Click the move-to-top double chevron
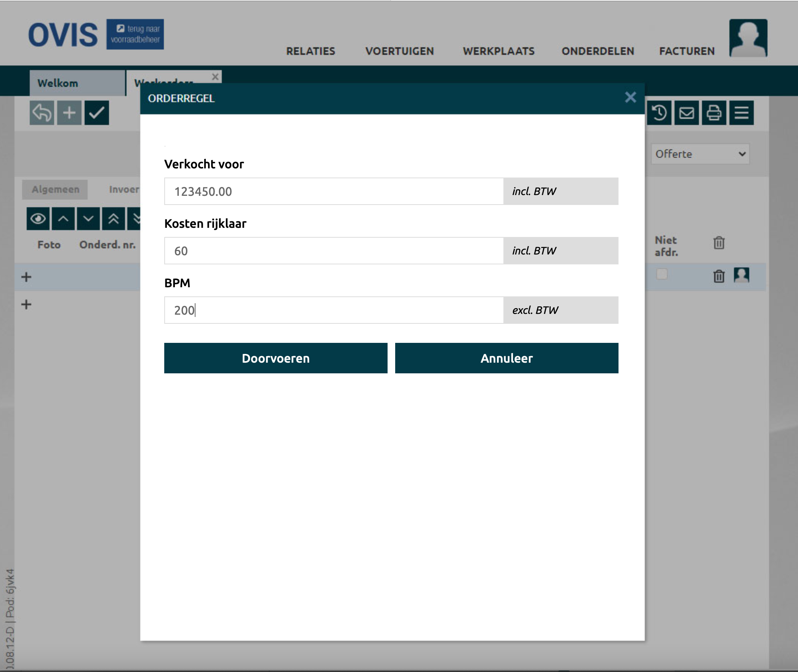This screenshot has width=798, height=672. (x=114, y=219)
